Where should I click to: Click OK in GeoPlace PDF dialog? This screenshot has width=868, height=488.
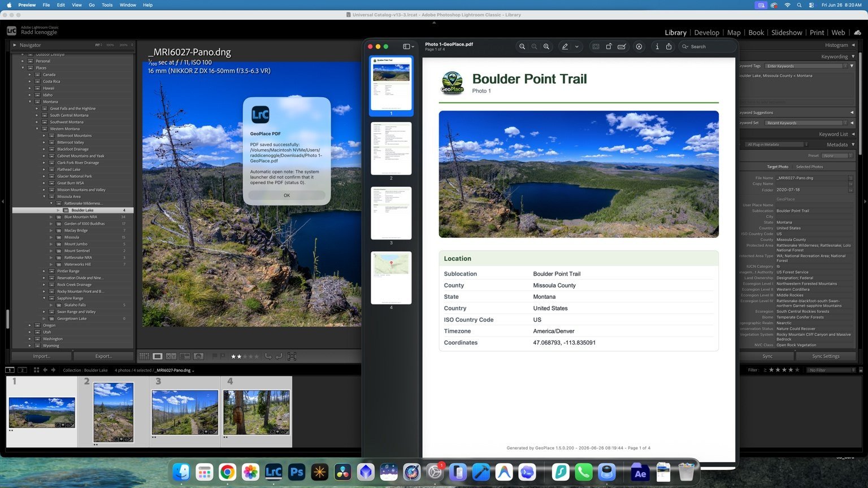pos(287,195)
